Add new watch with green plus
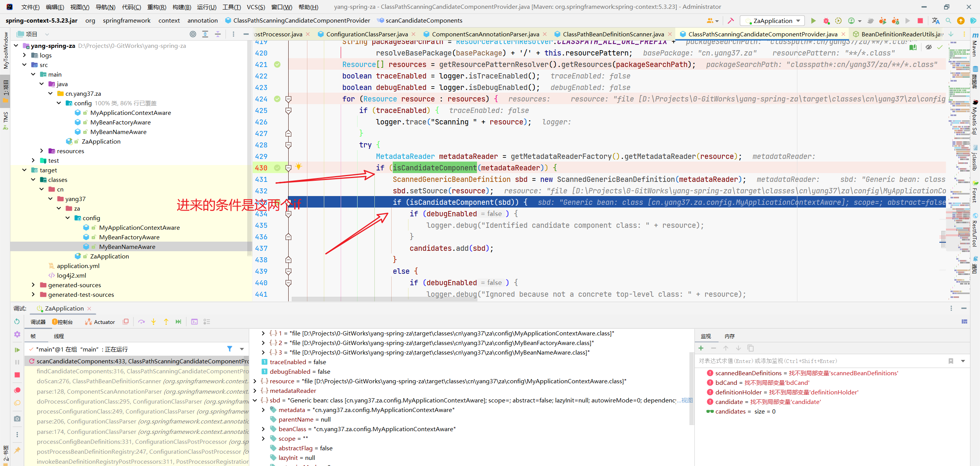The height and width of the screenshot is (466, 980). 701,348
